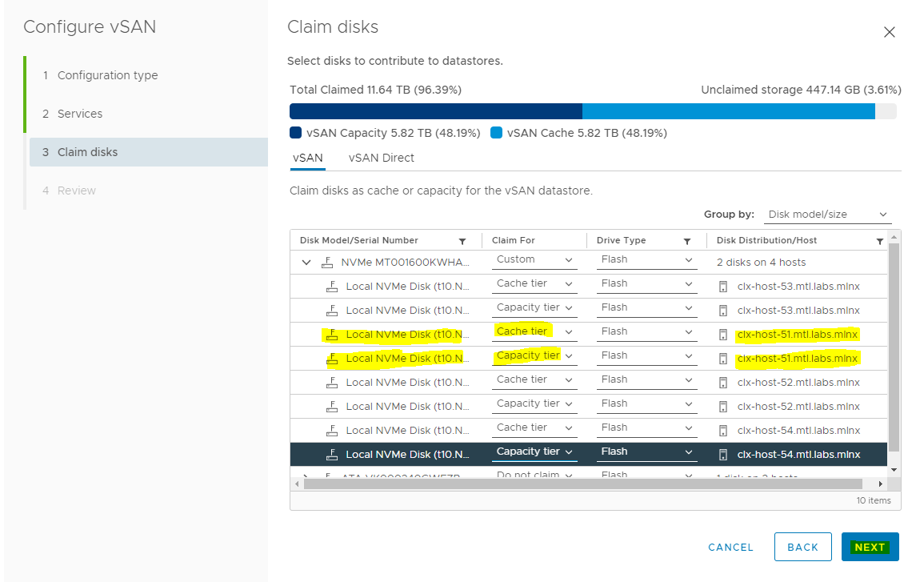Click host icon in clx-host-51 Capacity tier row
Viewport: 924px width, 582px height.
[723, 359]
